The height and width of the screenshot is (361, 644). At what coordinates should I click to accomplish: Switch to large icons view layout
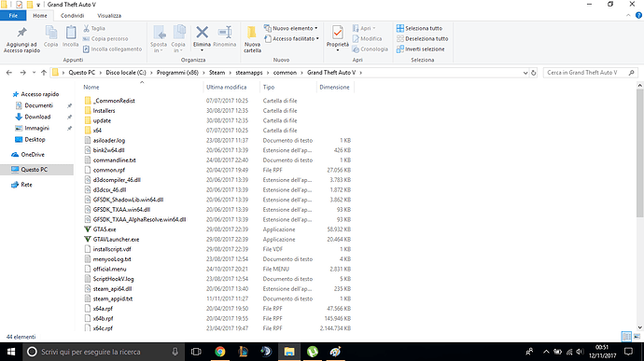point(637,337)
